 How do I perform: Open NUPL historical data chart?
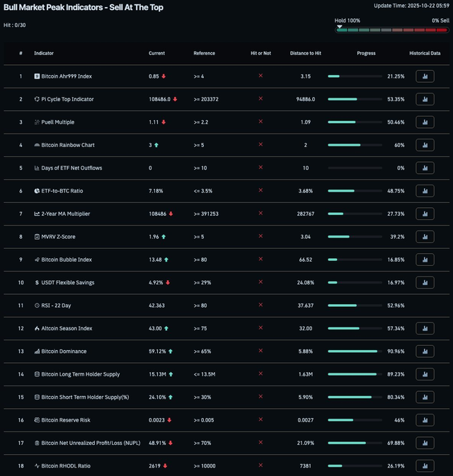click(x=425, y=443)
